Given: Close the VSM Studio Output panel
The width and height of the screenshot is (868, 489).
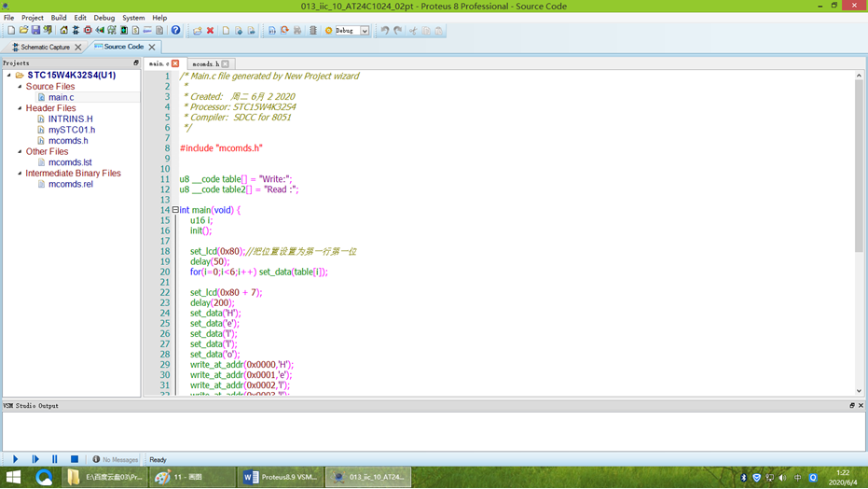Looking at the screenshot, I should pyautogui.click(x=861, y=405).
